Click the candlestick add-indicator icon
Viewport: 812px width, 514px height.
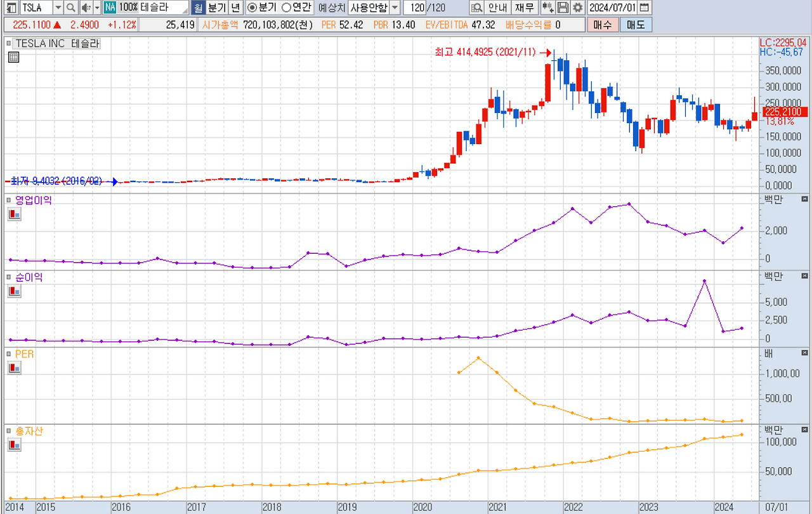point(547,8)
